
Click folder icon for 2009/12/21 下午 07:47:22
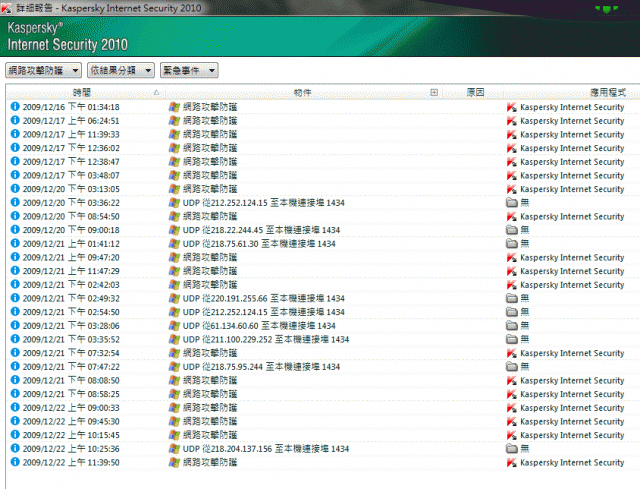tap(512, 367)
